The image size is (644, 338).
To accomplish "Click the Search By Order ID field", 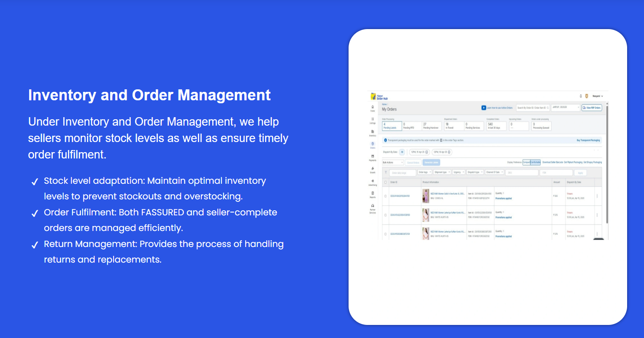I will tap(533, 108).
